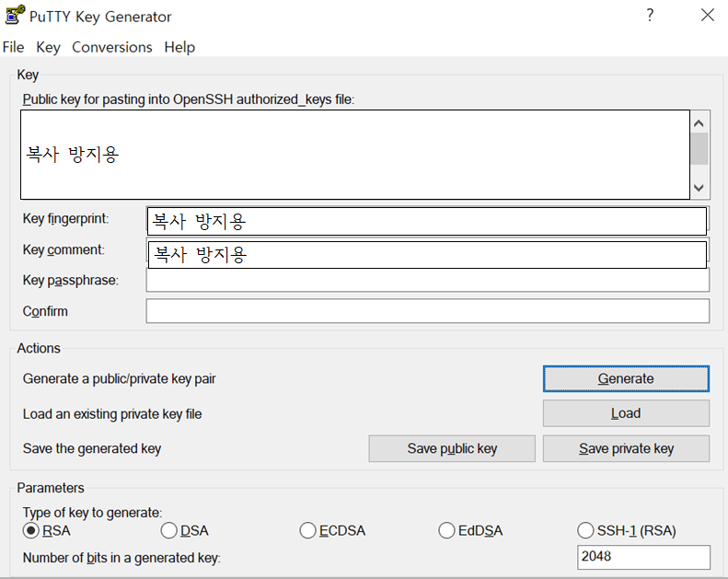This screenshot has height=579, width=728.
Task: Click the Key passphrase field
Action: (x=428, y=280)
